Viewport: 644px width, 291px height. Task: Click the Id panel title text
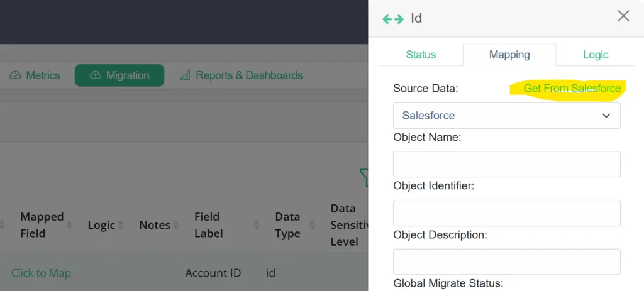[416, 18]
